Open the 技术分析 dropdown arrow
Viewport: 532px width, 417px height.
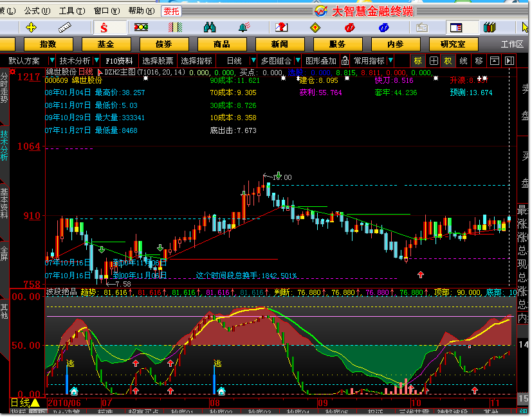coord(96,60)
